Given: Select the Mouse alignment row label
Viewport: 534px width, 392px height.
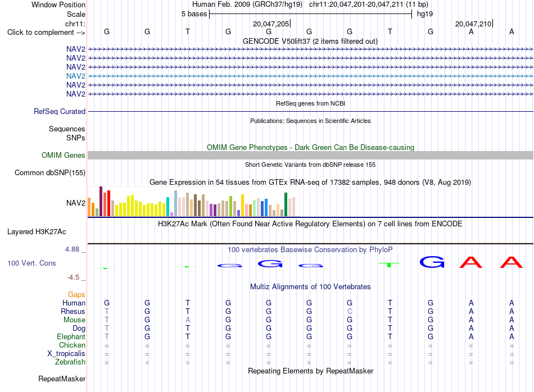Looking at the screenshot, I should pos(74,320).
